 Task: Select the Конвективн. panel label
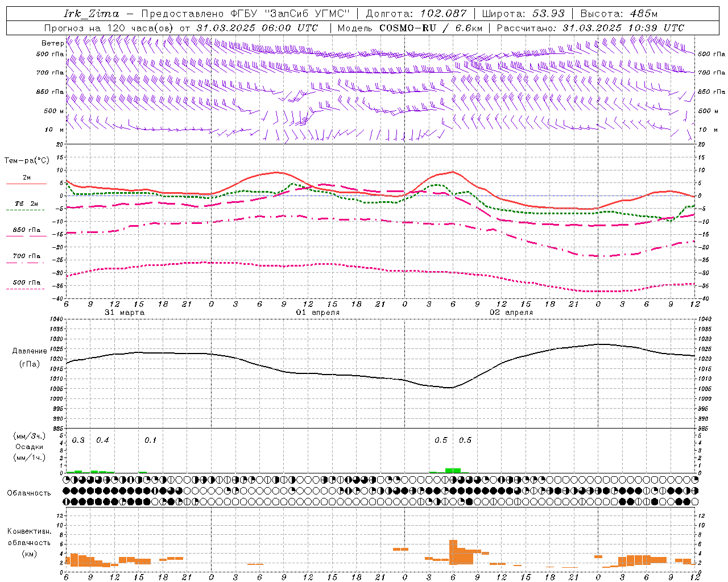30,531
